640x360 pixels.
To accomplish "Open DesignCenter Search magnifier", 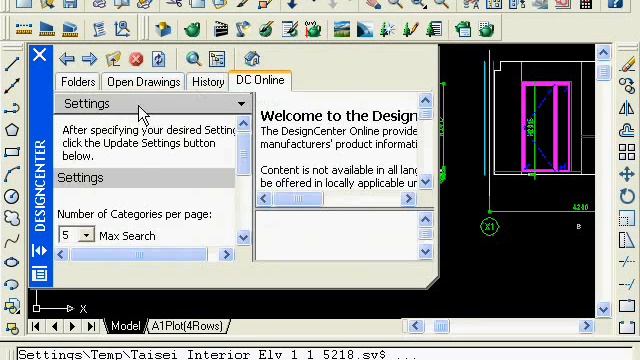I will point(193,59).
